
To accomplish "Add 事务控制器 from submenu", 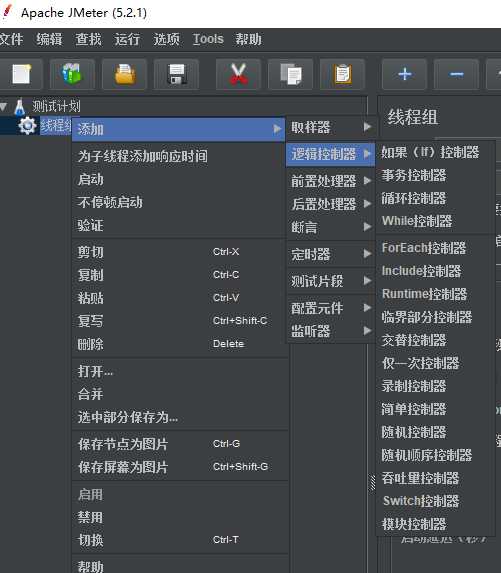I will click(x=435, y=175).
